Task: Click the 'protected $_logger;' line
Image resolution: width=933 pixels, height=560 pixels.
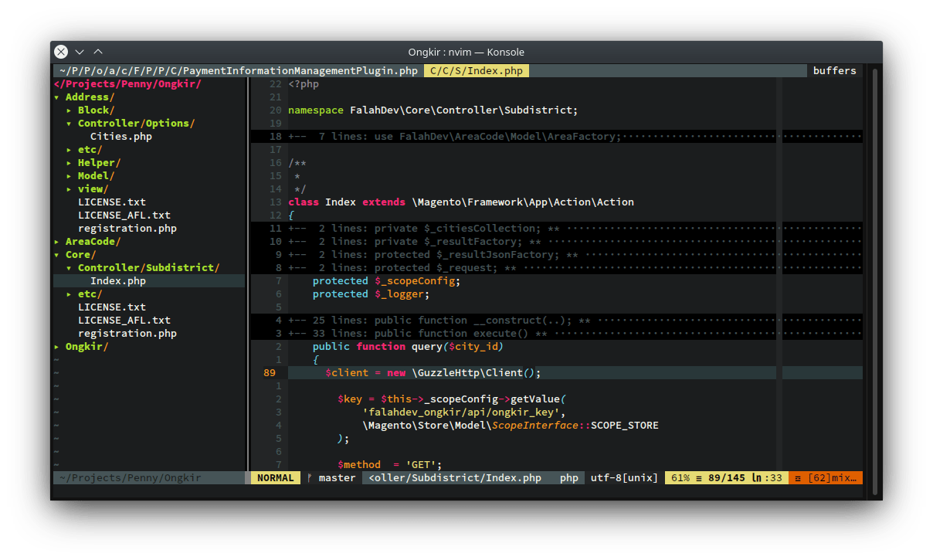Action: (x=372, y=294)
